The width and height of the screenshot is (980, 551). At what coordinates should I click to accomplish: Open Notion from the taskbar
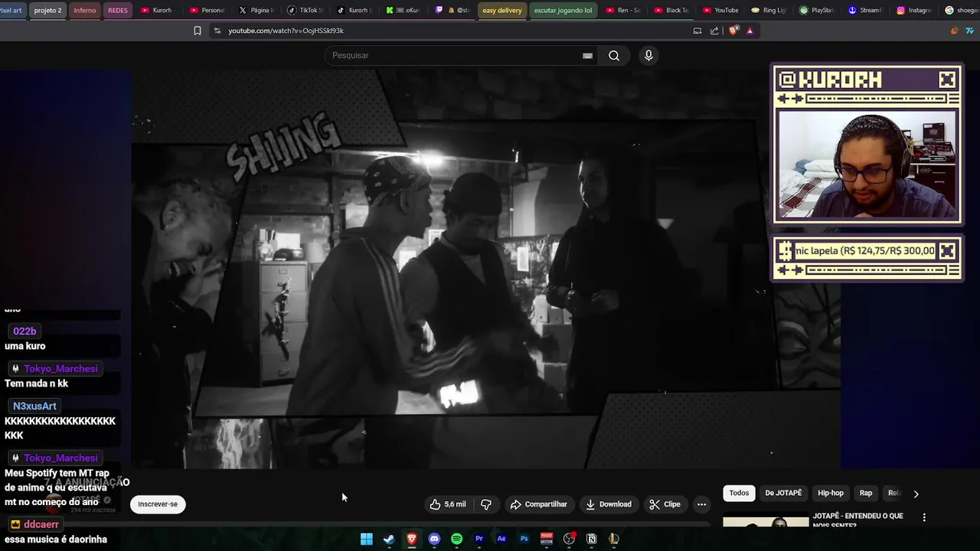[591, 539]
